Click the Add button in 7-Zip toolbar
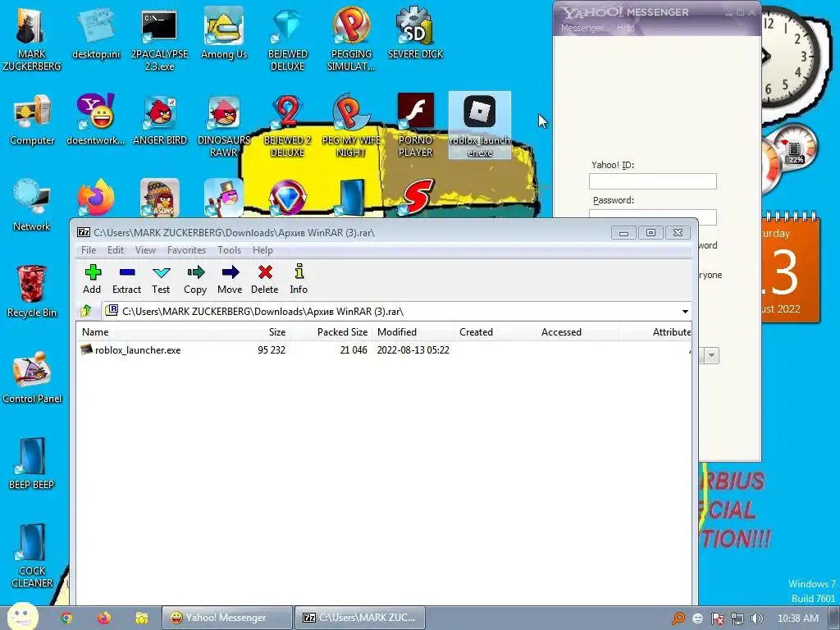This screenshot has height=630, width=840. tap(92, 279)
